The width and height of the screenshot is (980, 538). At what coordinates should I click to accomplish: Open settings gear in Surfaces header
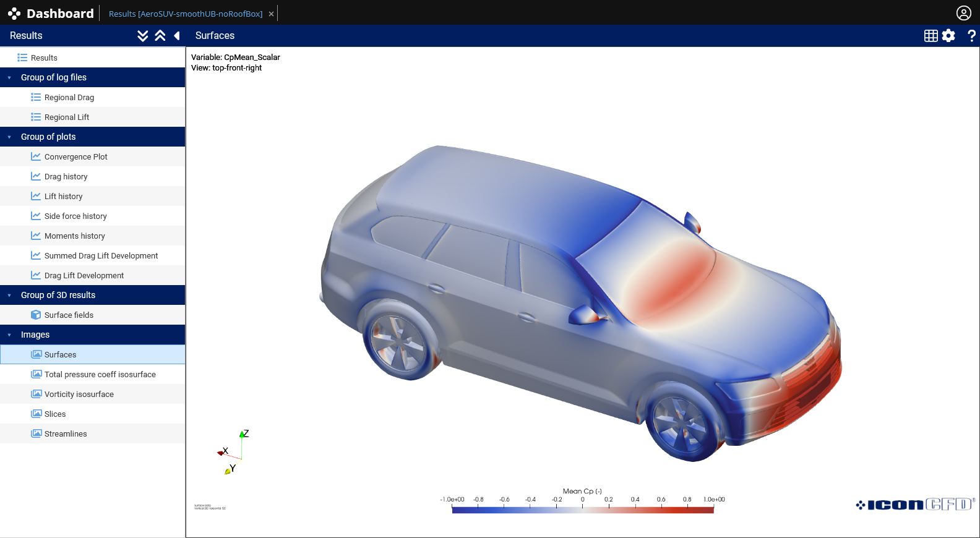pyautogui.click(x=948, y=36)
